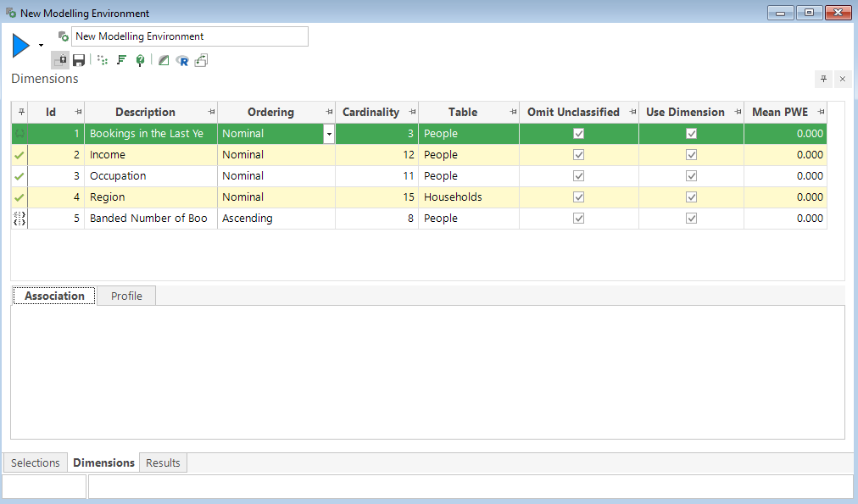Image resolution: width=858 pixels, height=504 pixels.
Task: Click the pin icon in Id column header
Action: (78, 112)
